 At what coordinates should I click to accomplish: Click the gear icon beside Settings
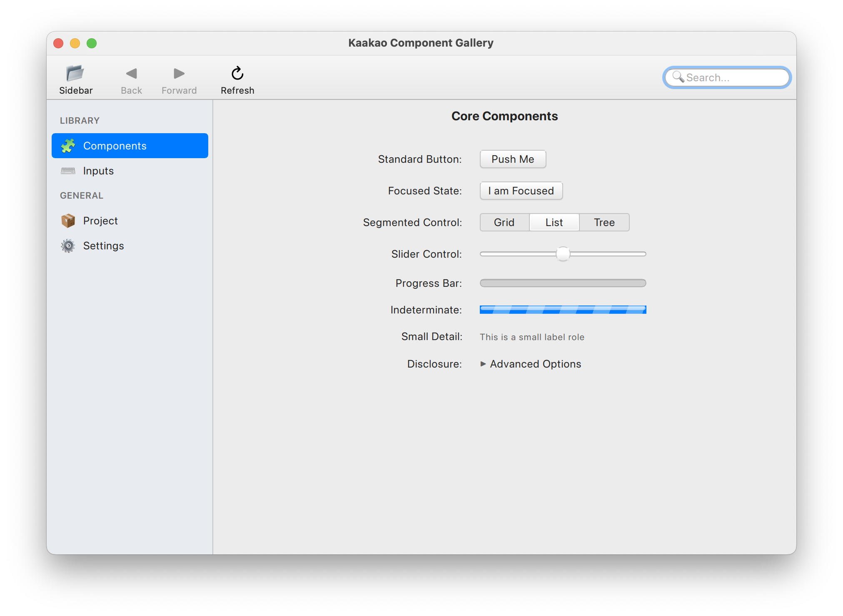click(68, 246)
